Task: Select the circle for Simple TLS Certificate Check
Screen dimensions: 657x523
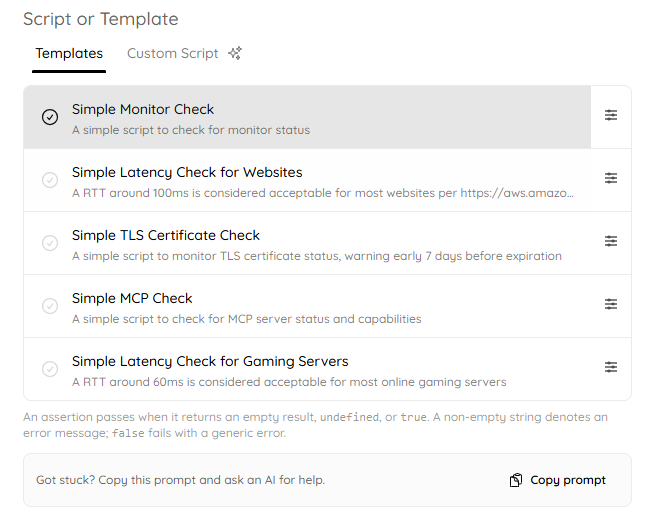Action: (x=50, y=243)
